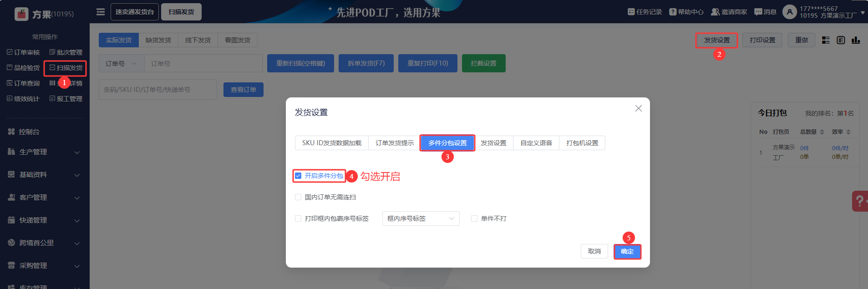Click 取消 to cancel dialog
This screenshot has width=868, height=289.
tap(594, 251)
